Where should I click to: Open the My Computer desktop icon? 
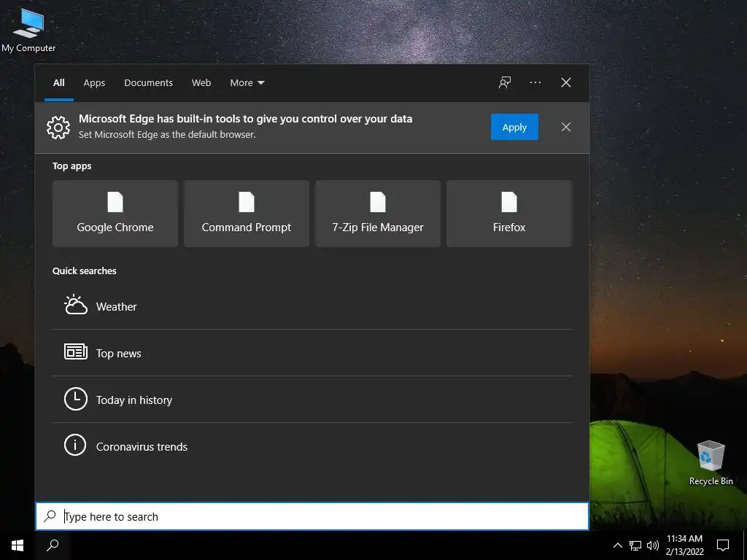tap(28, 29)
